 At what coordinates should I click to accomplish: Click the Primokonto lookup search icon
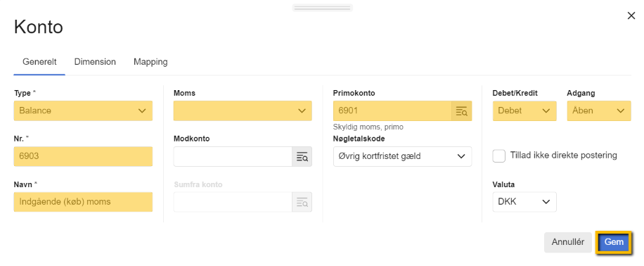pyautogui.click(x=462, y=111)
